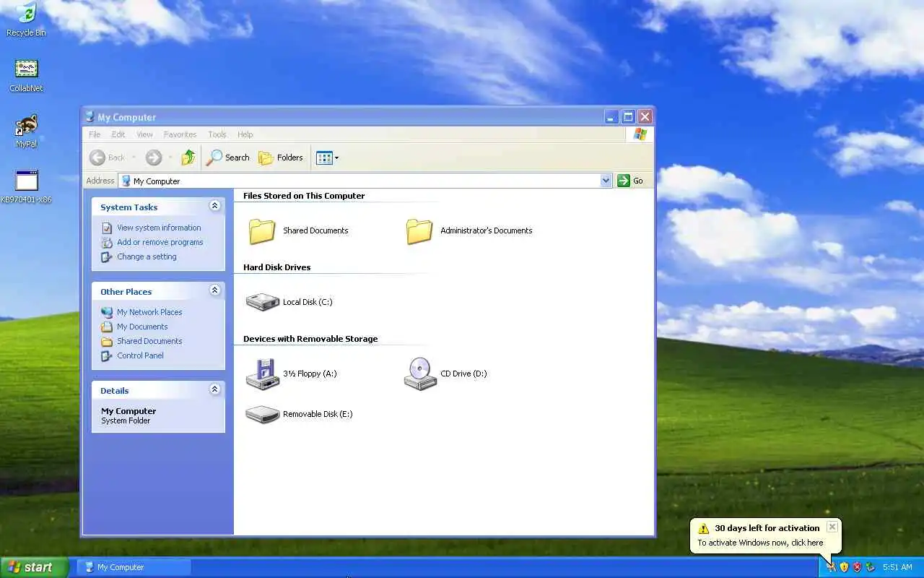Collapse the Details panel

[x=214, y=389]
